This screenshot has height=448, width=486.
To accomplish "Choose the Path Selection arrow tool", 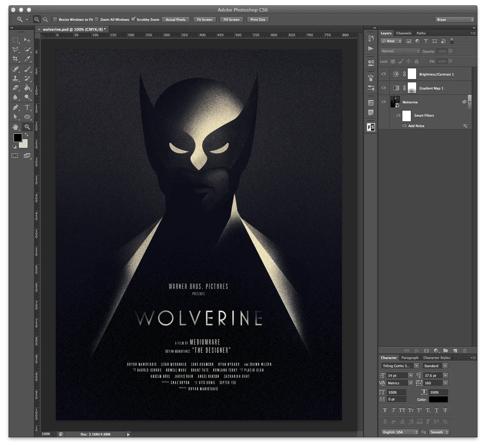I will tap(15, 117).
